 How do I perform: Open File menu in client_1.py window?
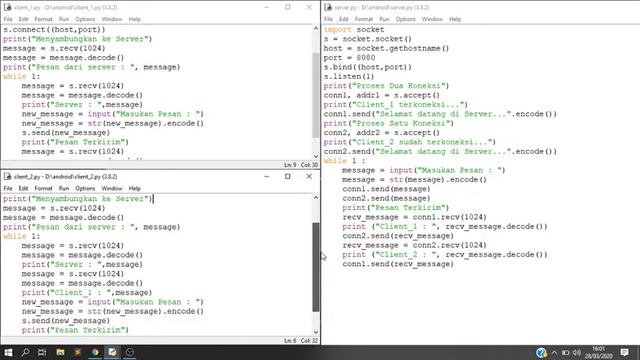(x=8, y=19)
